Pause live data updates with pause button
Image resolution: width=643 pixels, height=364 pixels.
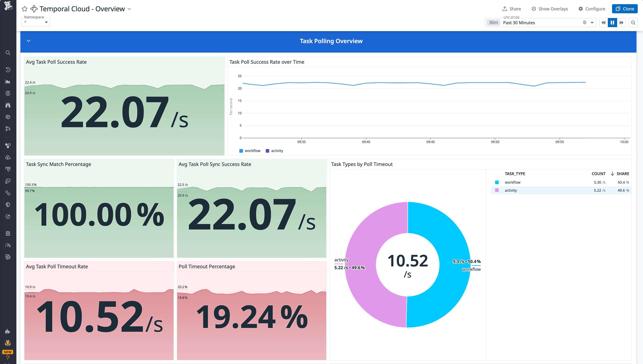click(612, 23)
